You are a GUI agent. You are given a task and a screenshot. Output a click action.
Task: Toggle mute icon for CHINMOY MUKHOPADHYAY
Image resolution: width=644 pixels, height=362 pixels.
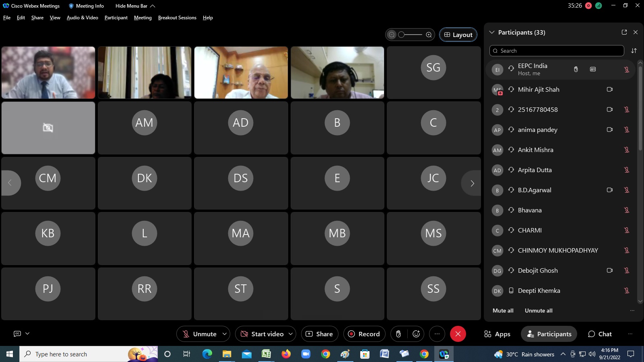pos(627,250)
